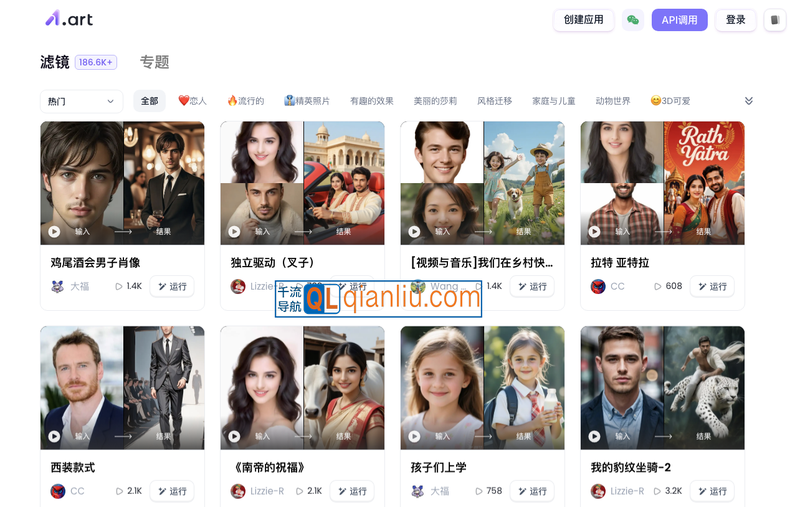Open the 热门 sort dropdown

tap(82, 102)
